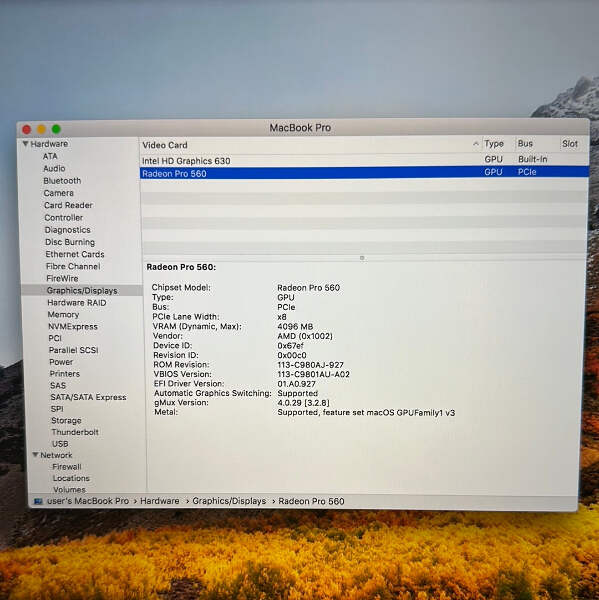Sort by Video Card column header
This screenshot has width=599, height=600.
(x=165, y=145)
